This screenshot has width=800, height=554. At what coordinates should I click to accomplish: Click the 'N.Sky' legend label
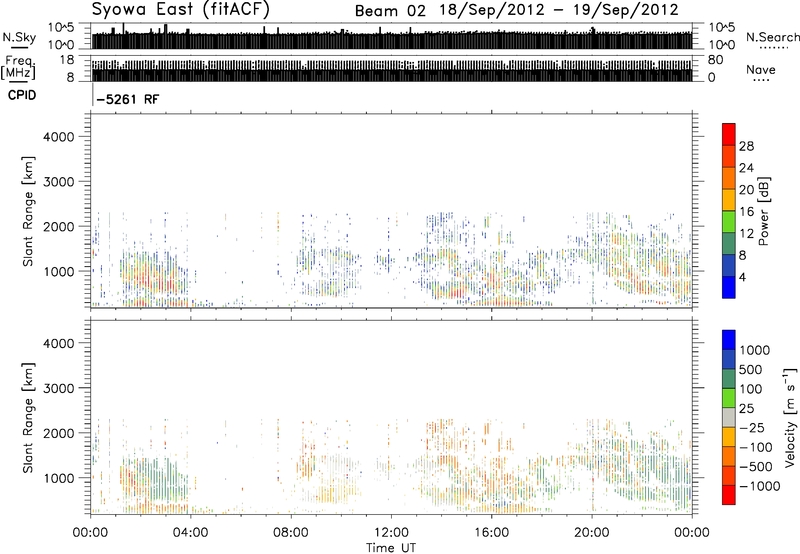[x=19, y=37]
